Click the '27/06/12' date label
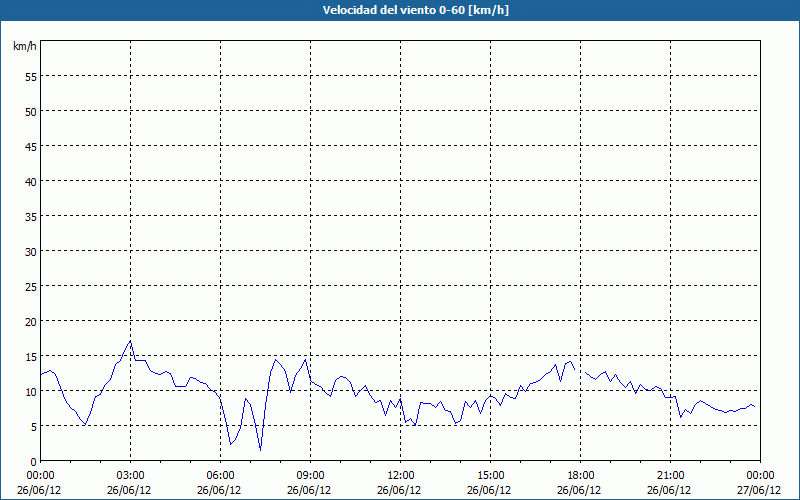 (x=759, y=490)
